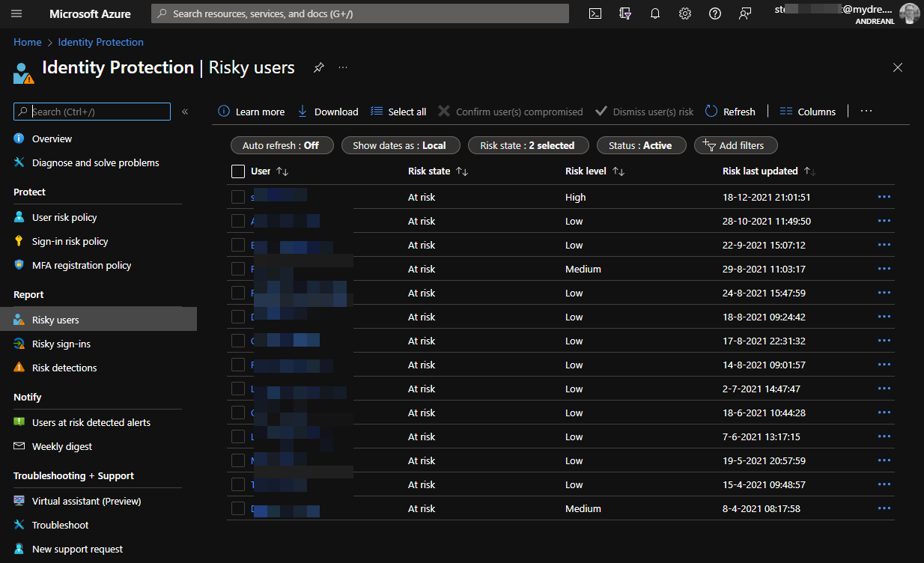Check the select-all checkbox in User header

238,171
